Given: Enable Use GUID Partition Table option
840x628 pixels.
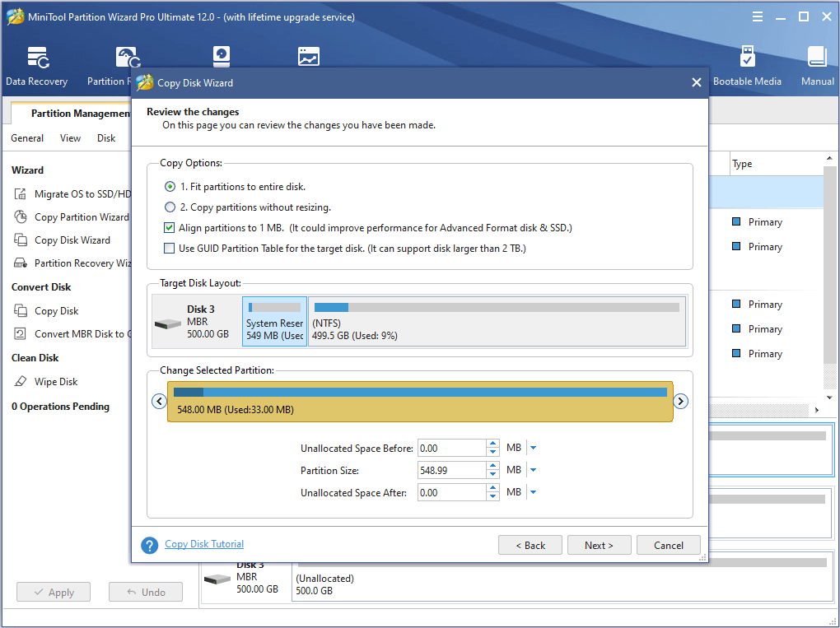Looking at the screenshot, I should click(170, 249).
